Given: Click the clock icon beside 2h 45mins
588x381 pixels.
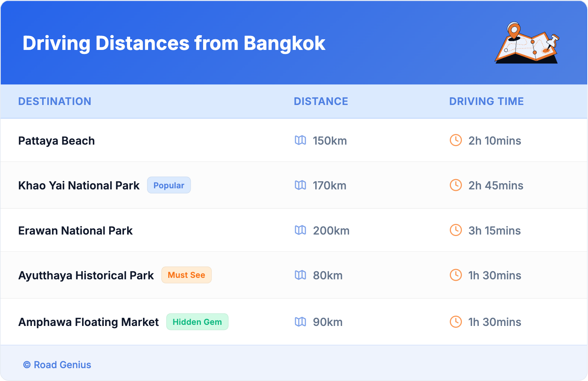Looking at the screenshot, I should 456,185.
